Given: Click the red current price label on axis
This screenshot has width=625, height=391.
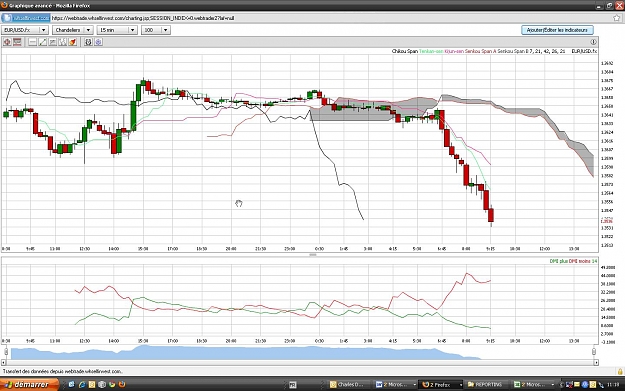Looking at the screenshot, I should 606,221.
